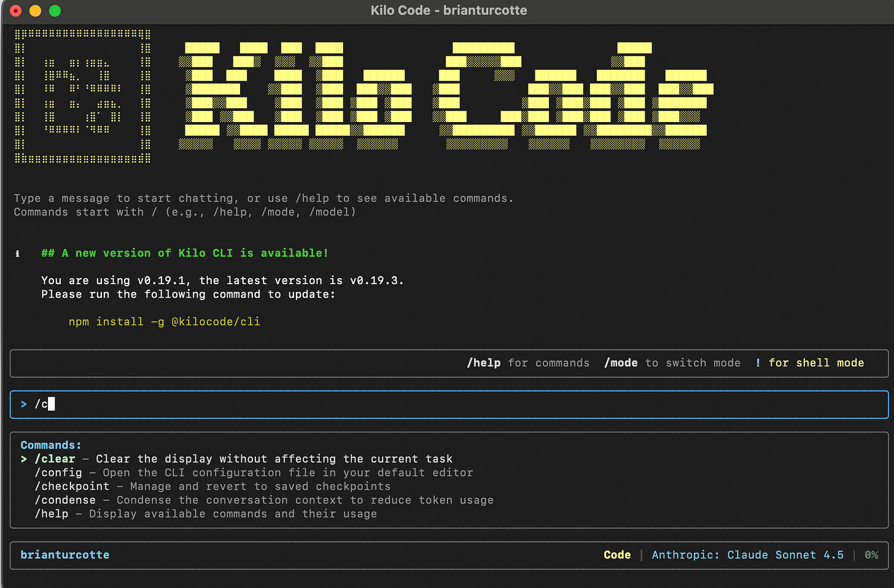The height and width of the screenshot is (588, 894).
Task: Click the '/mode to switch mode' hint
Action: click(672, 363)
